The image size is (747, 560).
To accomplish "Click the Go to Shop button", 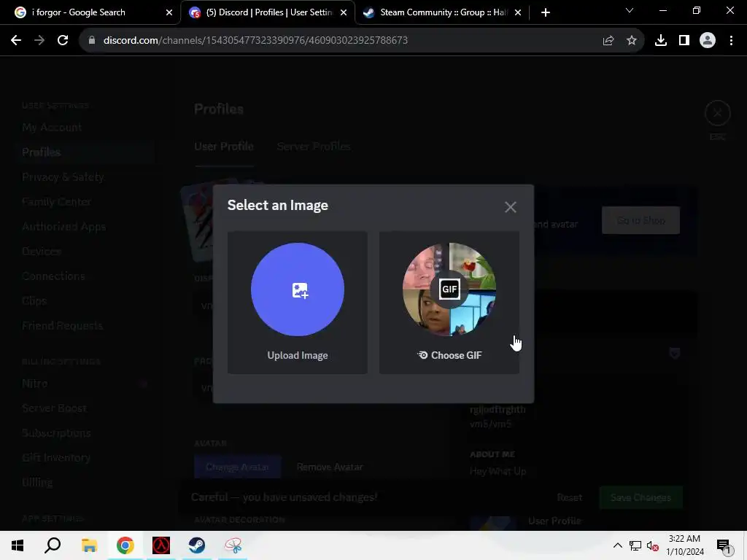I will point(640,220).
